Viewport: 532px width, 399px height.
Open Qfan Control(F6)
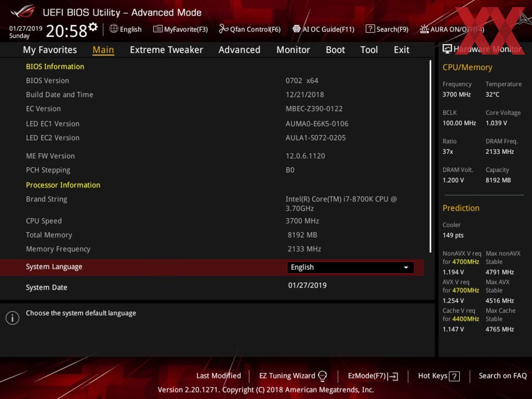(x=250, y=29)
